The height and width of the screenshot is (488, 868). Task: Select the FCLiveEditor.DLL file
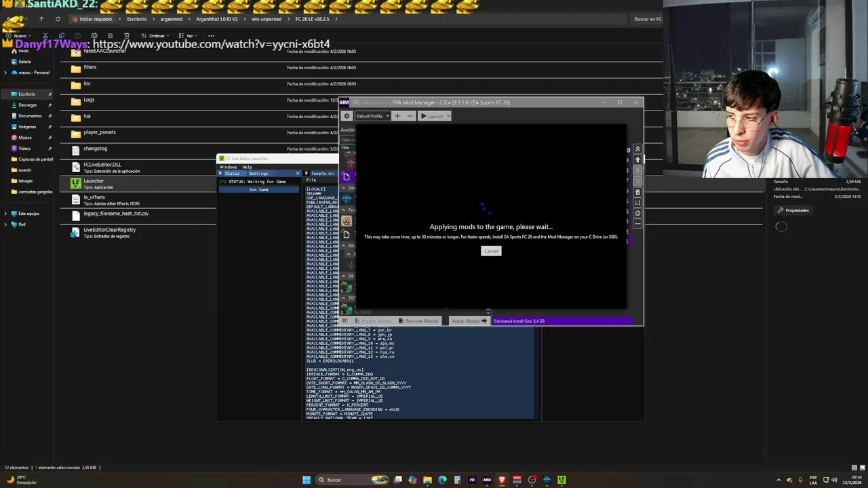click(x=102, y=165)
